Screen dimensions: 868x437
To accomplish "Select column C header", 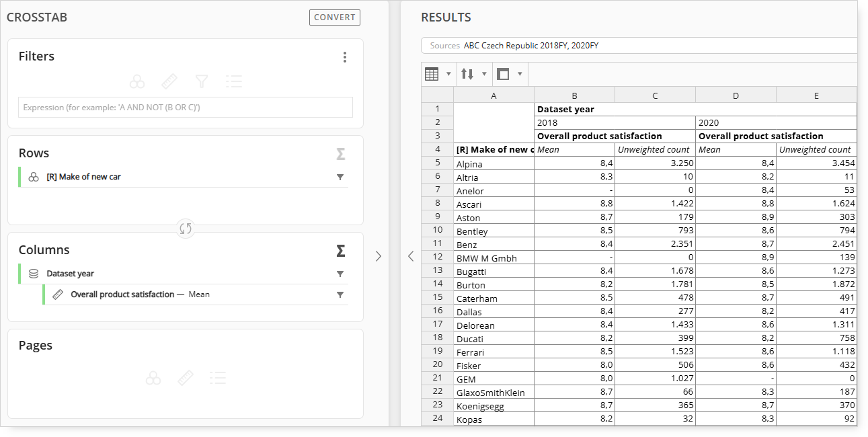I will 656,95.
